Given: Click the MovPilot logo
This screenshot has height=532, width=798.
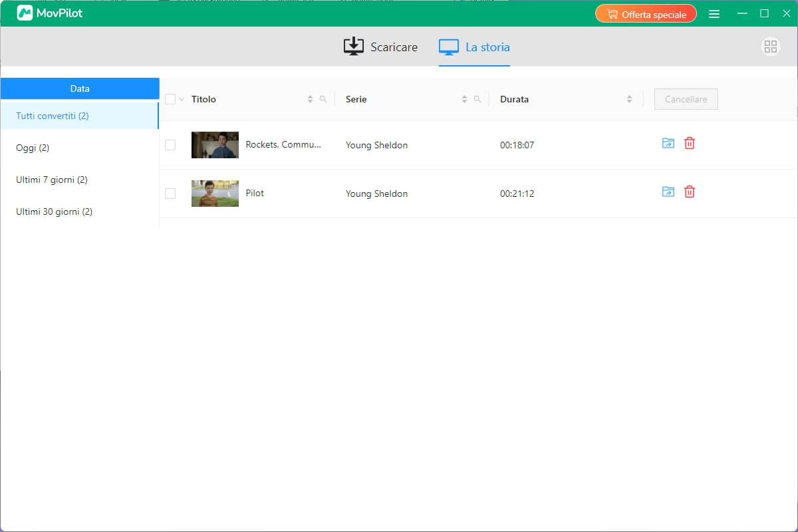Looking at the screenshot, I should pos(48,13).
